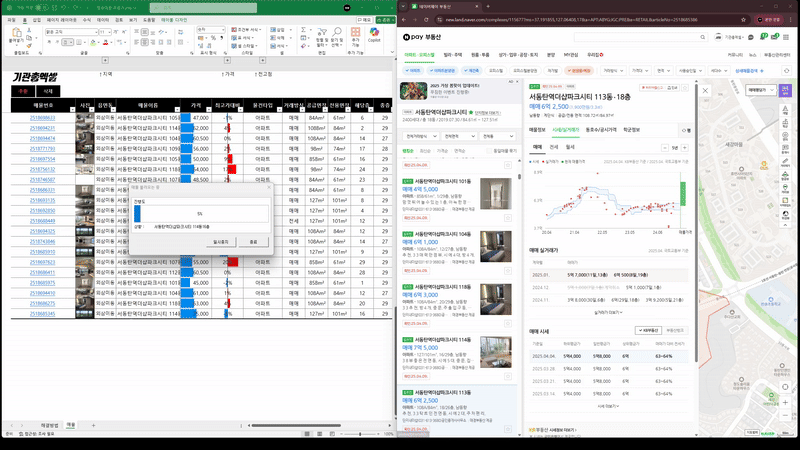Toggle the 아파트분양권 filter chip
The image size is (800, 450).
pyautogui.click(x=442, y=70)
